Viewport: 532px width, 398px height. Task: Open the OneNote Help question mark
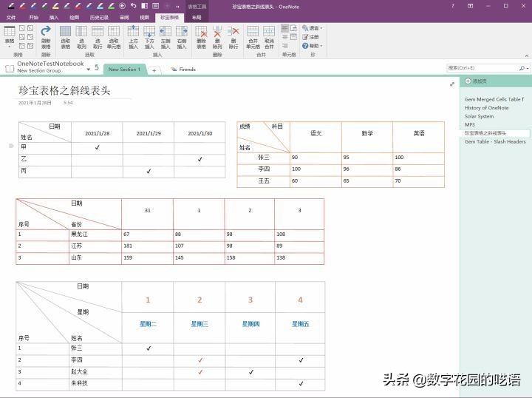pos(453,6)
